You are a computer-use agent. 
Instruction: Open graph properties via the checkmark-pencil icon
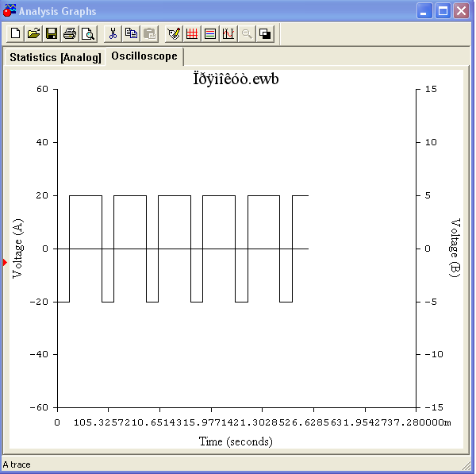(x=174, y=33)
